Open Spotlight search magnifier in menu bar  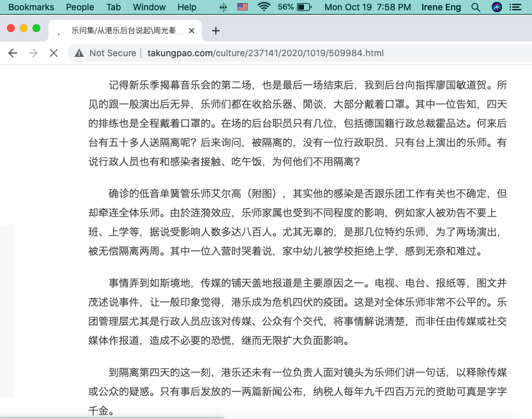coord(475,7)
